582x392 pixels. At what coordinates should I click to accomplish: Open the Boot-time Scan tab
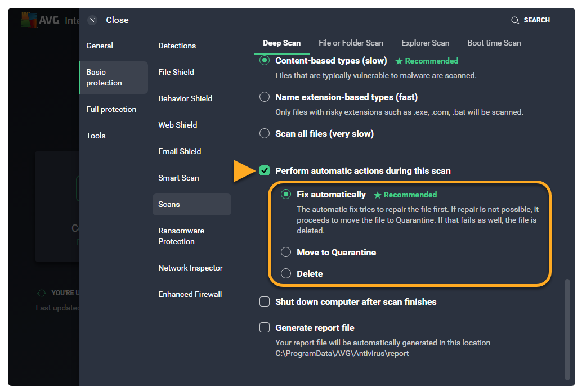click(x=494, y=43)
